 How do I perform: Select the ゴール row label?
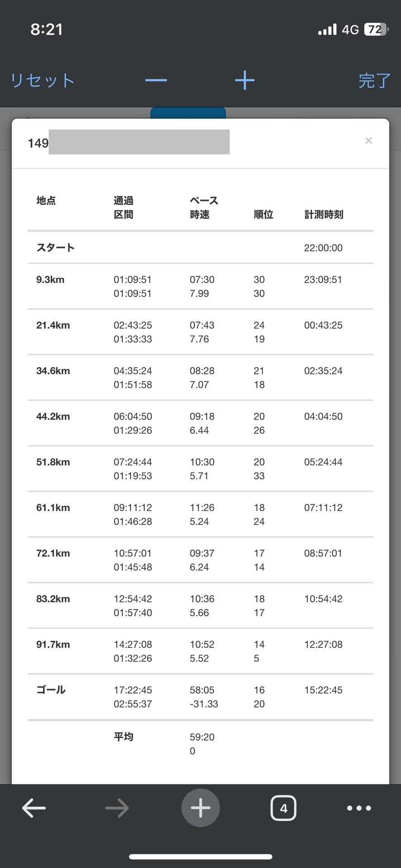click(51, 690)
